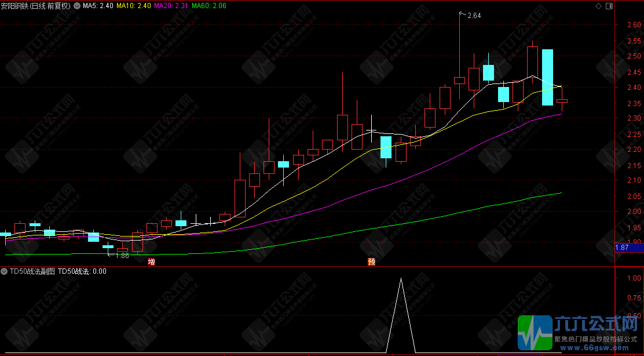Click 2.00 on the price axis
The image size is (644, 356).
634,211
